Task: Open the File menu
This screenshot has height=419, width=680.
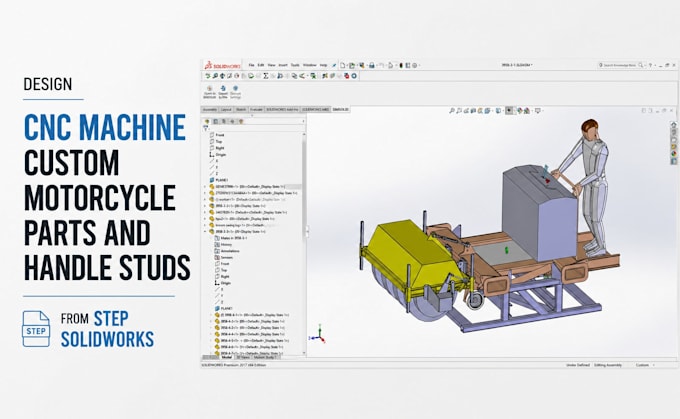Action: (x=251, y=65)
